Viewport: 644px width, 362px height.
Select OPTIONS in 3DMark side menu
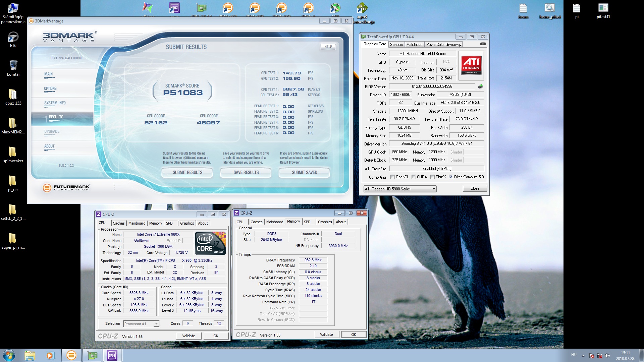click(x=50, y=89)
